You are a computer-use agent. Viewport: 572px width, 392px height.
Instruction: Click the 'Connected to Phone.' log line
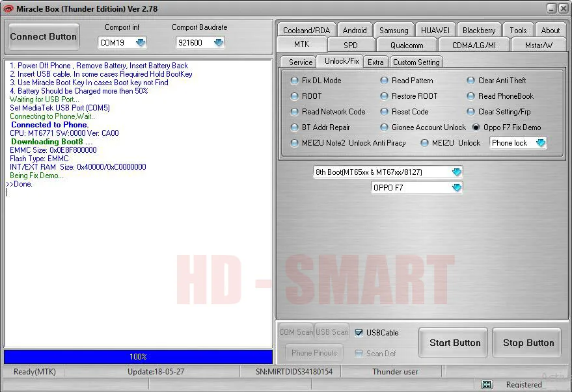pyautogui.click(x=49, y=125)
